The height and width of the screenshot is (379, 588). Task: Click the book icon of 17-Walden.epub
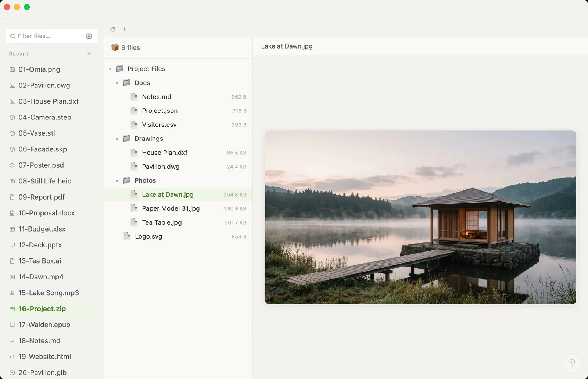coord(12,325)
